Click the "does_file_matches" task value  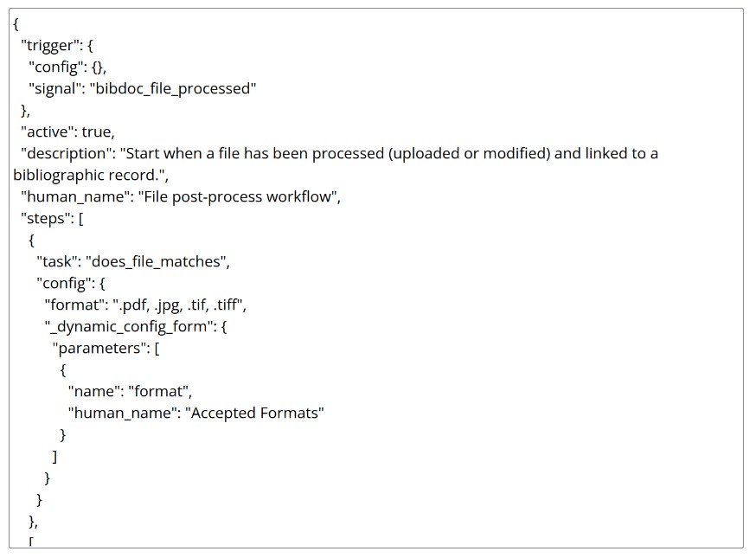(157, 261)
